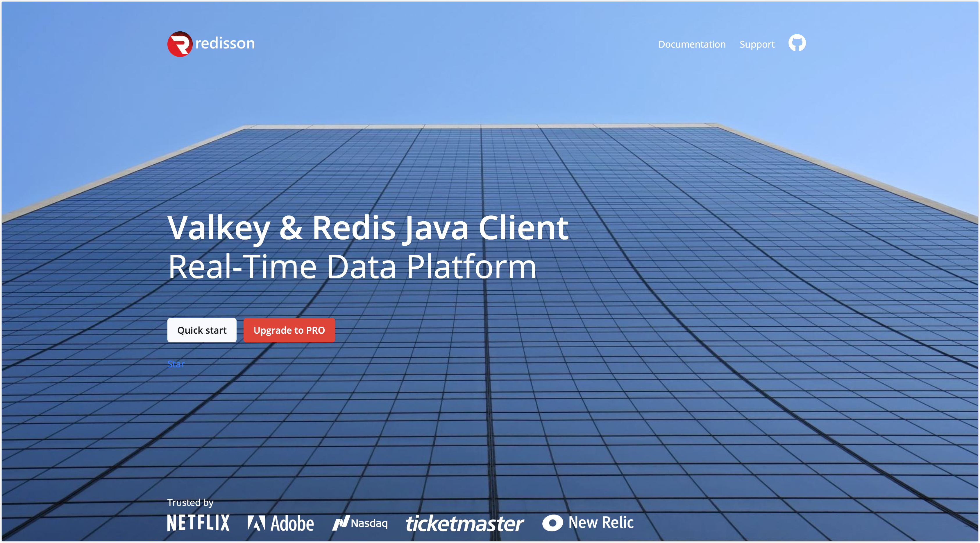Open the Documentation menu link

point(692,44)
